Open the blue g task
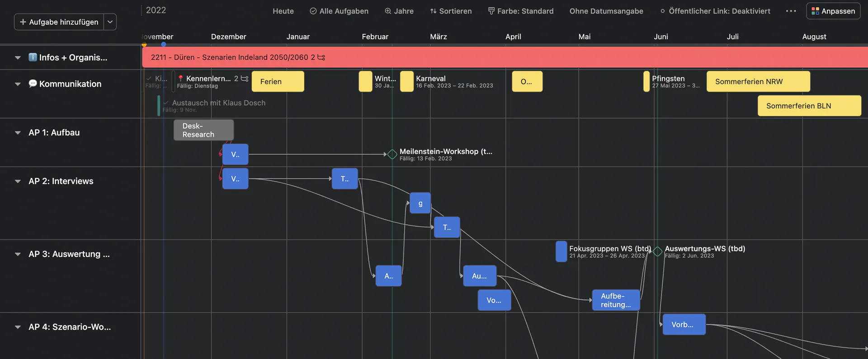 coord(420,203)
